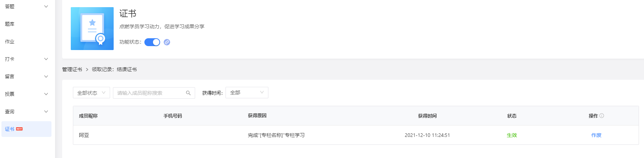This screenshot has height=158, width=644.
Task: Expand the 留言 sidebar chevron
Action: pyautogui.click(x=46, y=76)
